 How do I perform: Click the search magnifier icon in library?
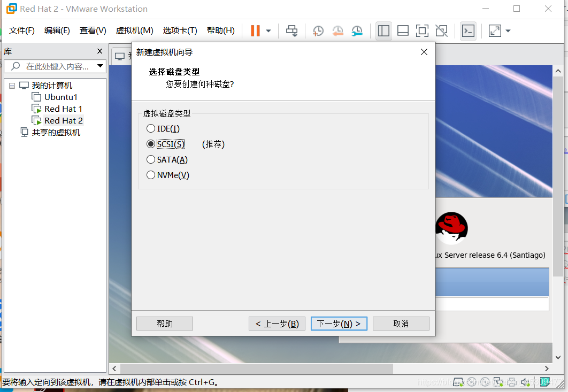pyautogui.click(x=16, y=66)
